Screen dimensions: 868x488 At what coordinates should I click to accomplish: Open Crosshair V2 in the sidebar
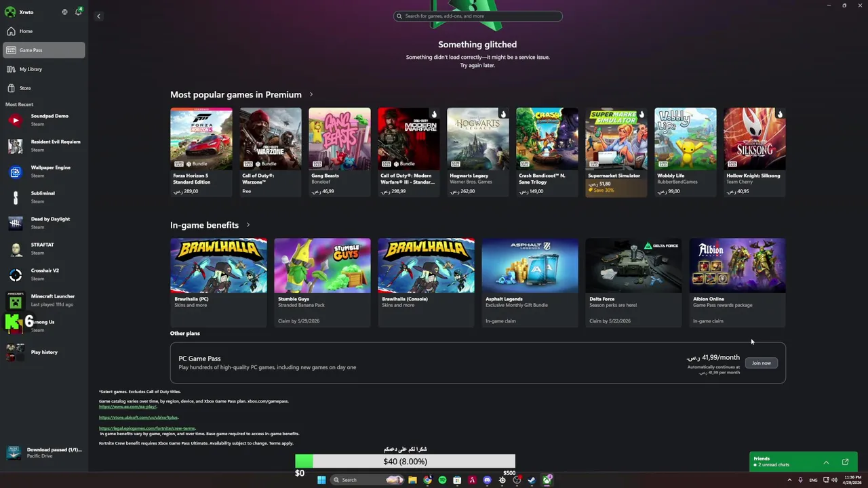tap(44, 274)
